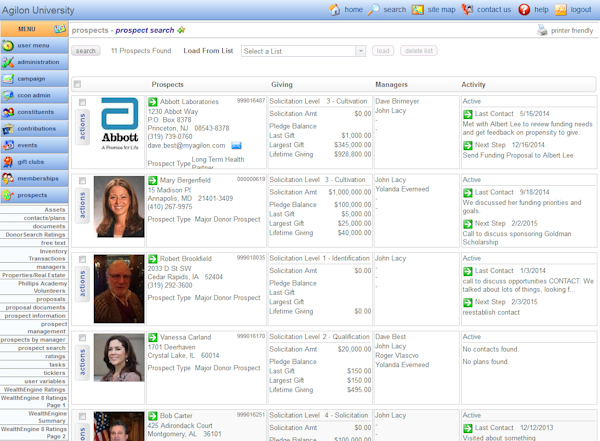Click Vanessa Carland's photo thumbnail

click(x=119, y=358)
